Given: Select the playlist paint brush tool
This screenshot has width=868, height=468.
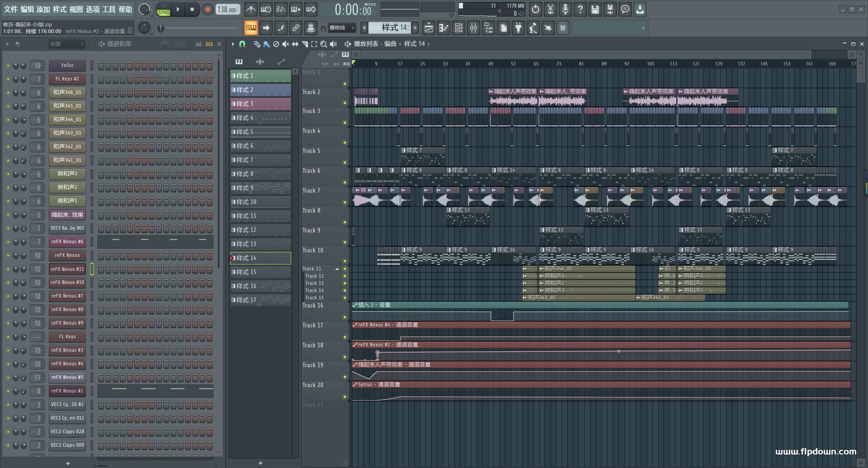Looking at the screenshot, I should tap(266, 44).
